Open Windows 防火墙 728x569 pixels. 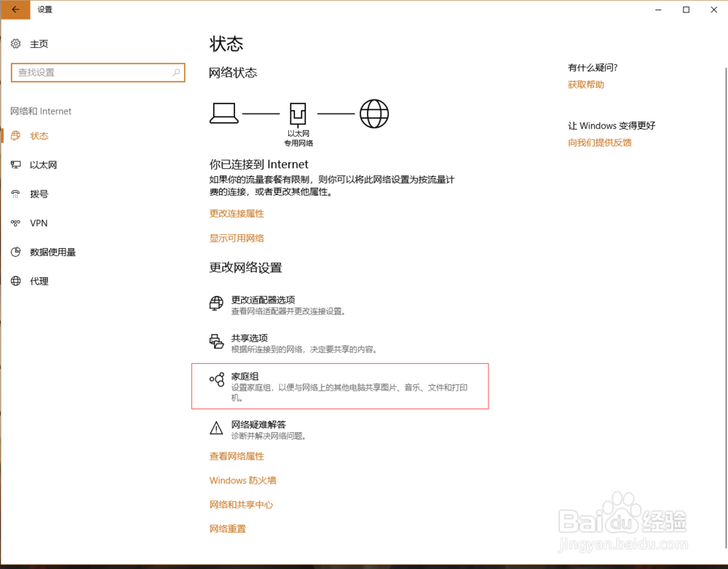pyautogui.click(x=242, y=480)
